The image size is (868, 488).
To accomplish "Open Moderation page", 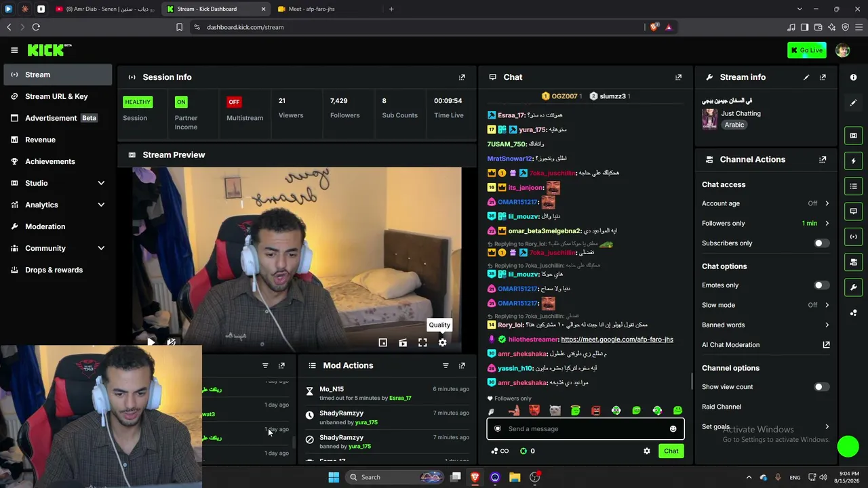I will pyautogui.click(x=58, y=226).
